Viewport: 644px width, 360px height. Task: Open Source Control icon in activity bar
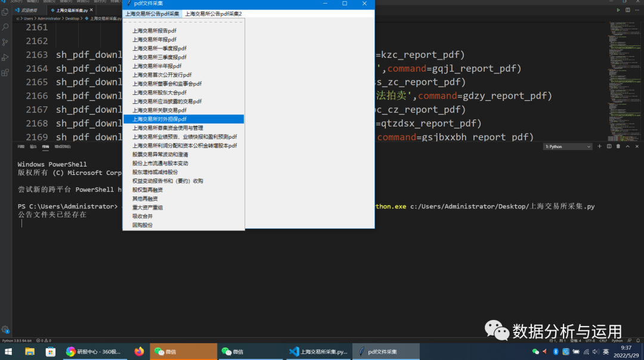tap(5, 42)
